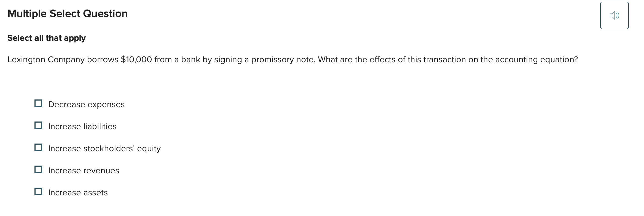Image resolution: width=644 pixels, height=216 pixels.
Task: Click the 'Multiple Select Question' heading
Action: tap(68, 13)
